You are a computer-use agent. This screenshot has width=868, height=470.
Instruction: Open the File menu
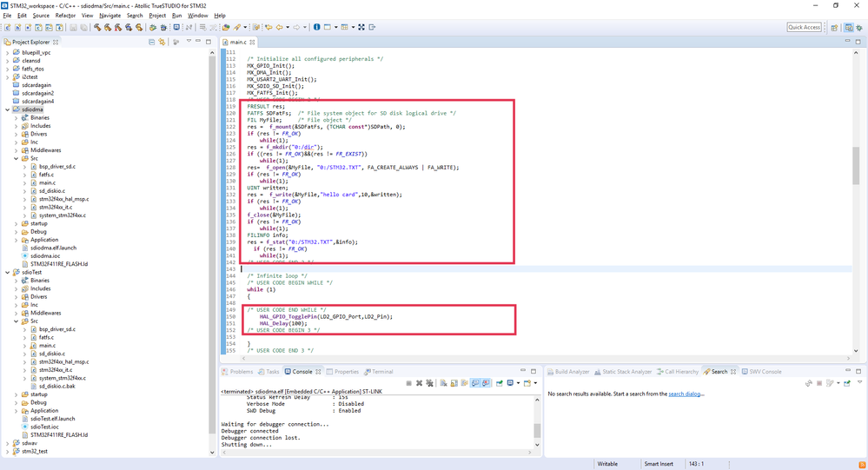click(7, 16)
